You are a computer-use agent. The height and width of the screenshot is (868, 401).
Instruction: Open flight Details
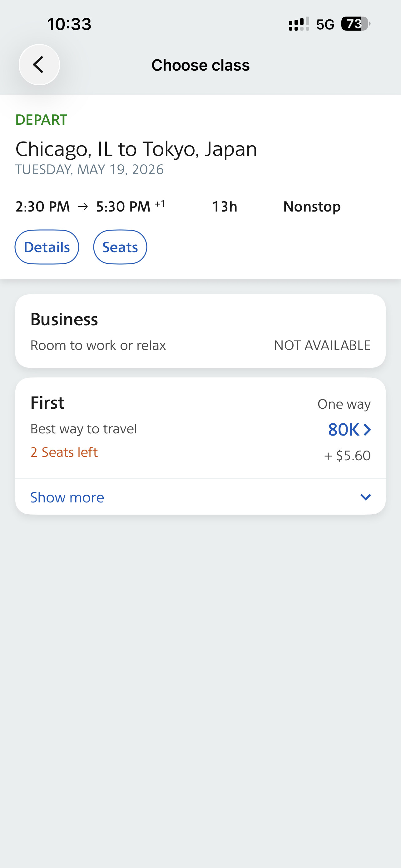(x=47, y=247)
